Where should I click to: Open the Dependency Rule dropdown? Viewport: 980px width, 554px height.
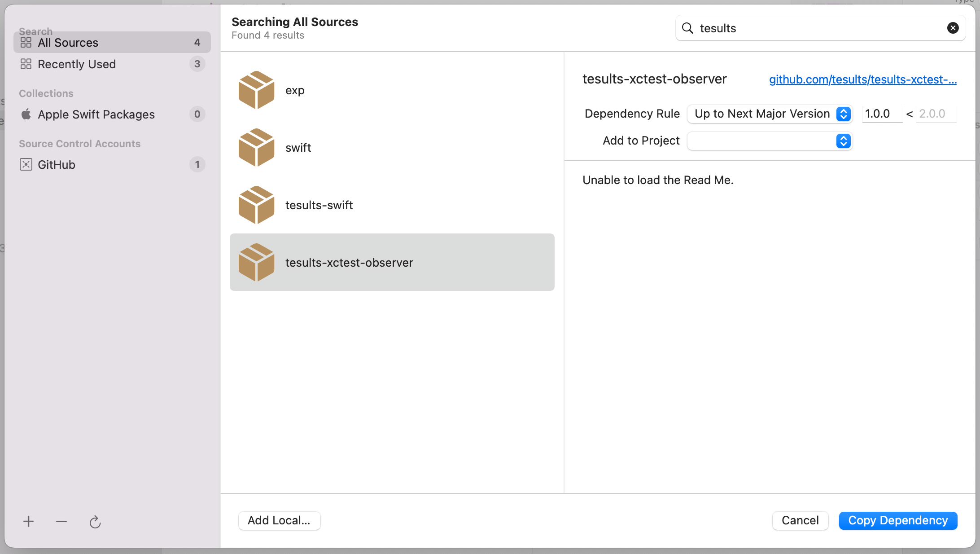[x=770, y=114]
